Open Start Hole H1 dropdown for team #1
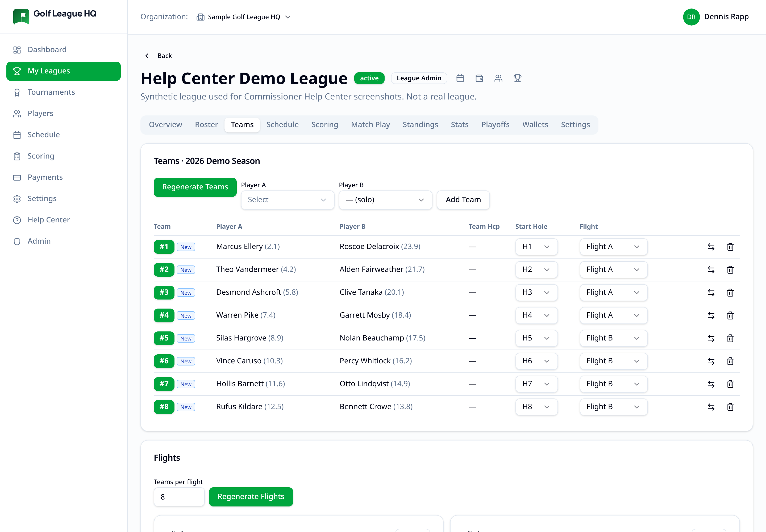Viewport: 766px width, 532px height. point(536,247)
